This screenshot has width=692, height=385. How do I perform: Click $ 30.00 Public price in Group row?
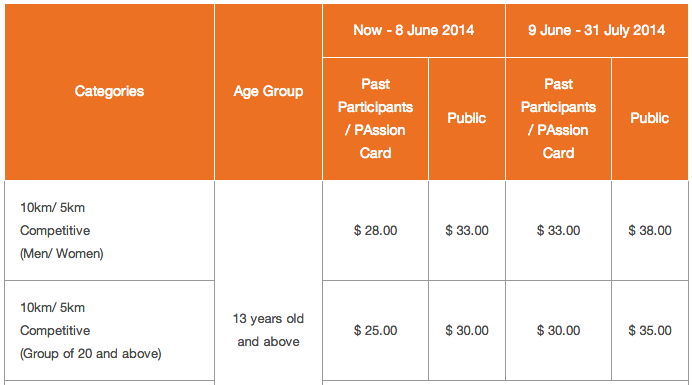[466, 330]
